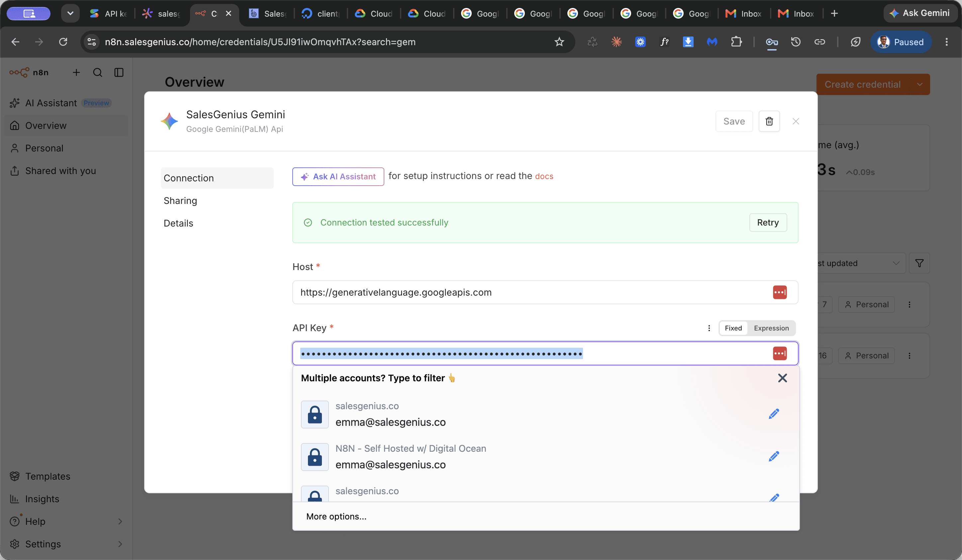The image size is (962, 560).
Task: Click the history clock extension icon
Action: pos(796,42)
